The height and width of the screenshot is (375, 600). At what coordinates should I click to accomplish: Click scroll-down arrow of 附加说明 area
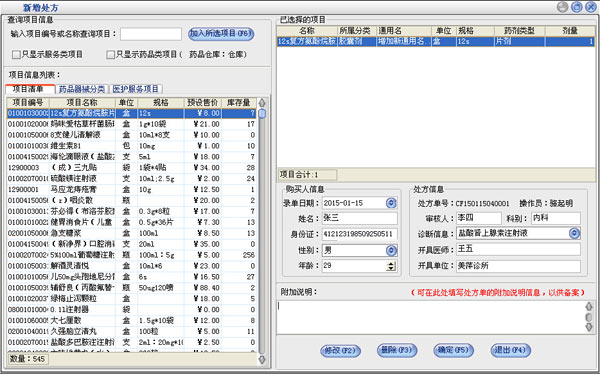[589, 327]
